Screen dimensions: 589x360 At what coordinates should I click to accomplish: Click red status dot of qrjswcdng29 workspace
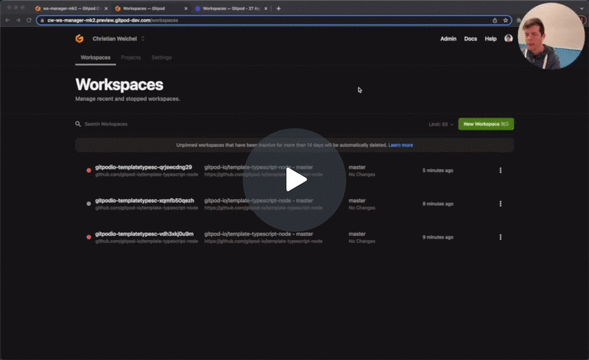(89, 171)
